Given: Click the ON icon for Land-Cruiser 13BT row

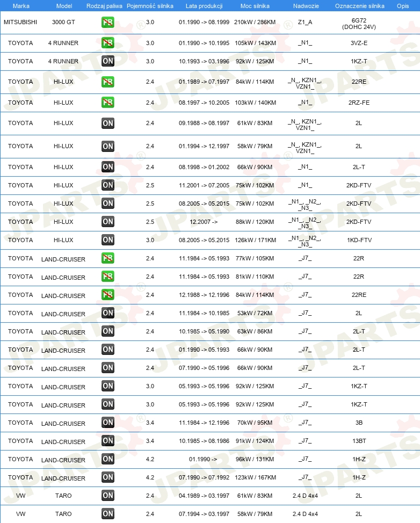Looking at the screenshot, I should [x=108, y=441].
